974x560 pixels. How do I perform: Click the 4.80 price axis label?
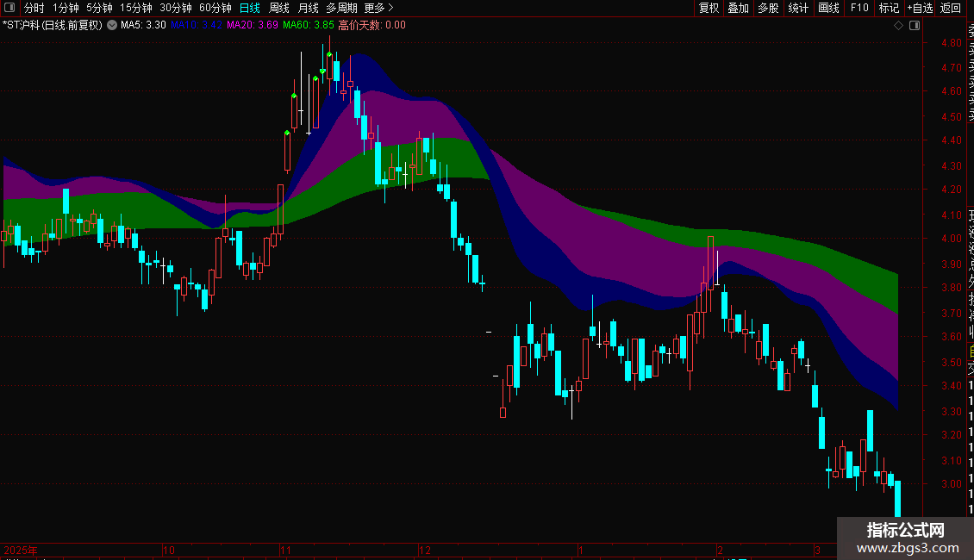[951, 43]
